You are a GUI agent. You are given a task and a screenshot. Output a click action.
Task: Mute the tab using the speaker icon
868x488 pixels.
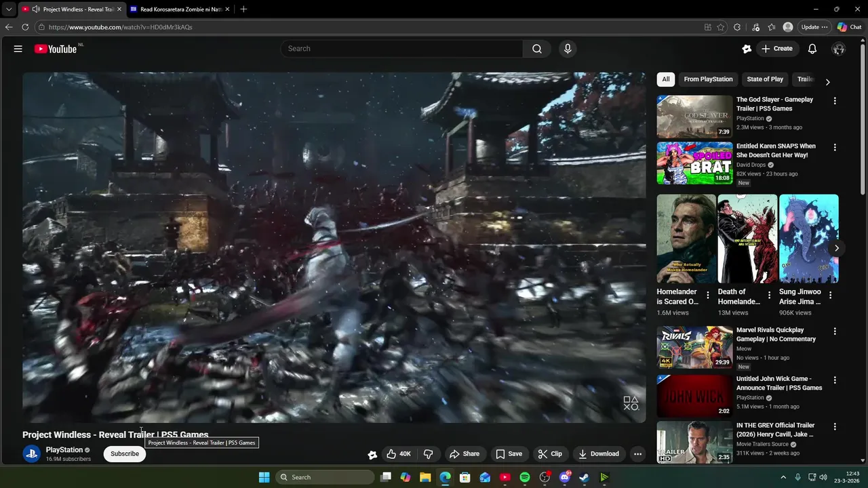pyautogui.click(x=35, y=9)
